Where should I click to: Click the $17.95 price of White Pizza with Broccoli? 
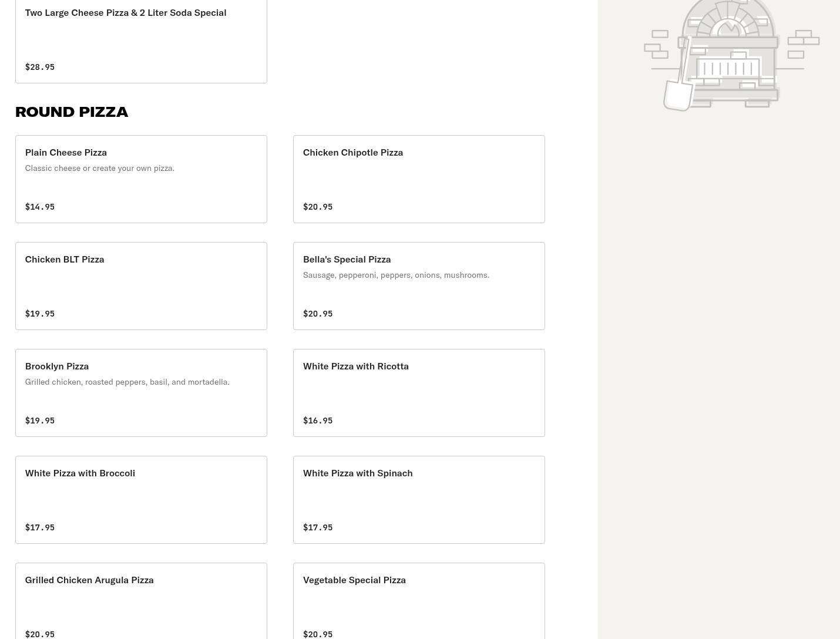[x=40, y=527]
